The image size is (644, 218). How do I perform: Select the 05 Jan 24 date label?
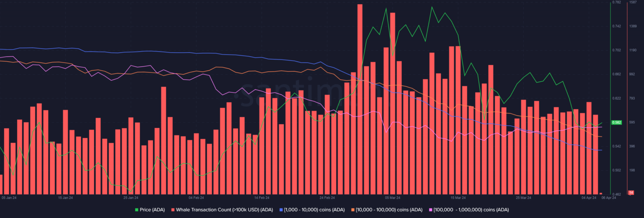pos(9,197)
